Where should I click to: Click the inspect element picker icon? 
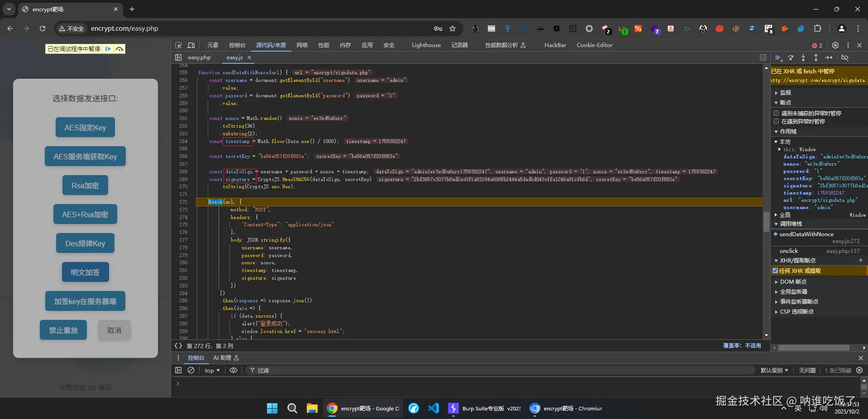point(178,45)
